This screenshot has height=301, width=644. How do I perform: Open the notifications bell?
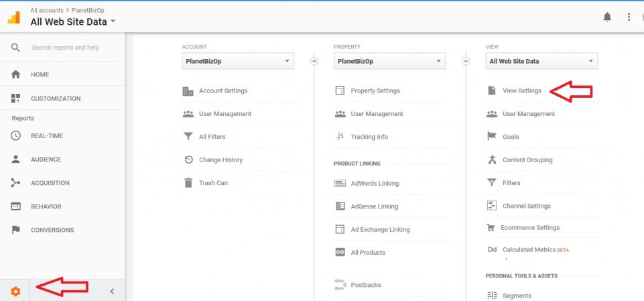click(607, 17)
